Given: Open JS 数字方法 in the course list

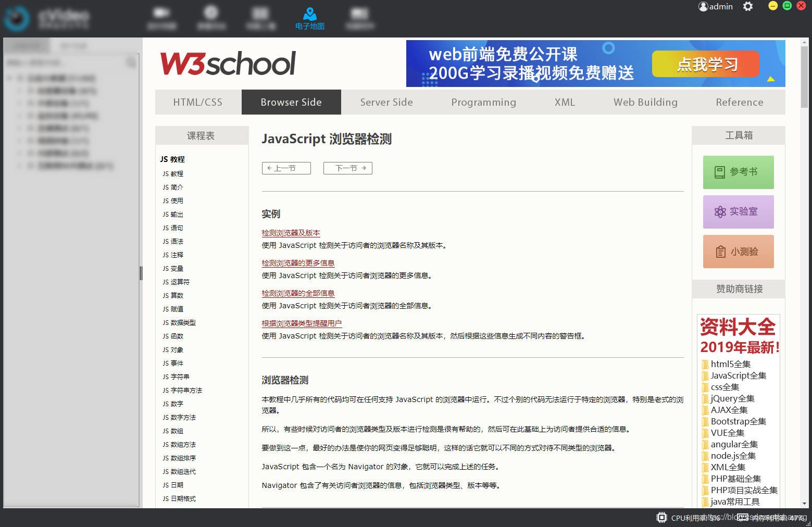Looking at the screenshot, I should (179, 417).
